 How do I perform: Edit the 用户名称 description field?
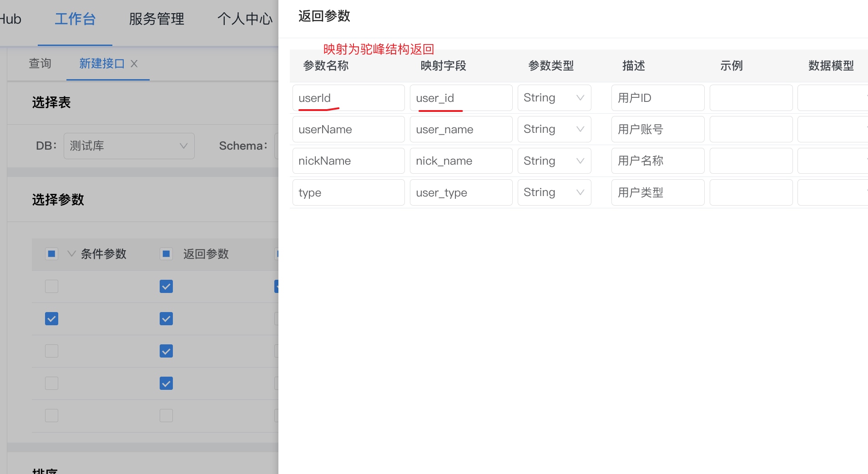[657, 161]
